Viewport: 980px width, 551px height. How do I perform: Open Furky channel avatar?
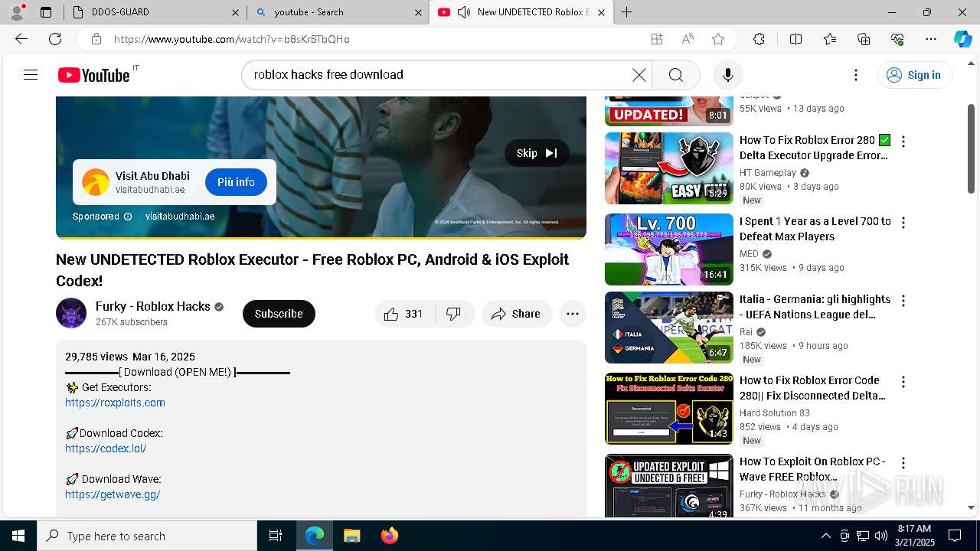point(71,313)
